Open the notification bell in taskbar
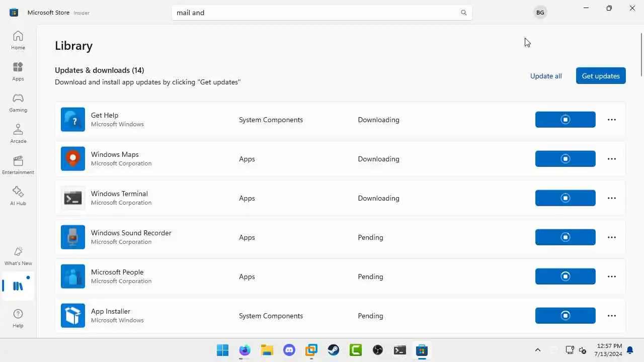This screenshot has width=644, height=362. coord(630,350)
